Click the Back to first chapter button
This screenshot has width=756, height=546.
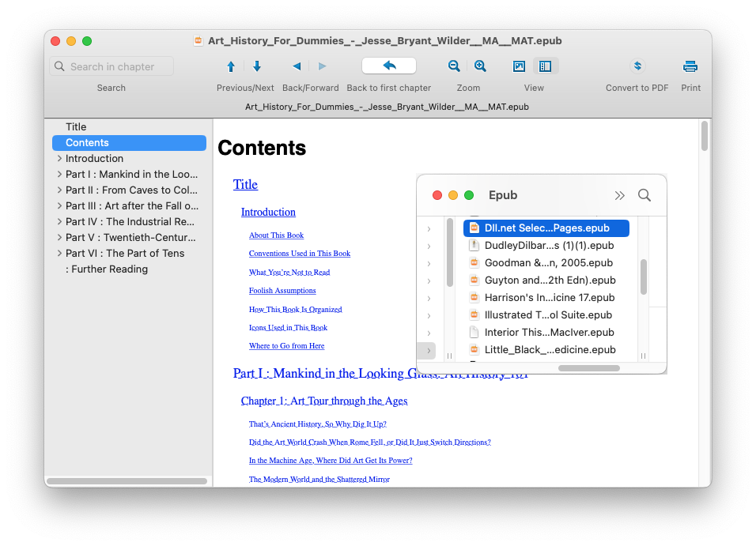click(x=388, y=66)
